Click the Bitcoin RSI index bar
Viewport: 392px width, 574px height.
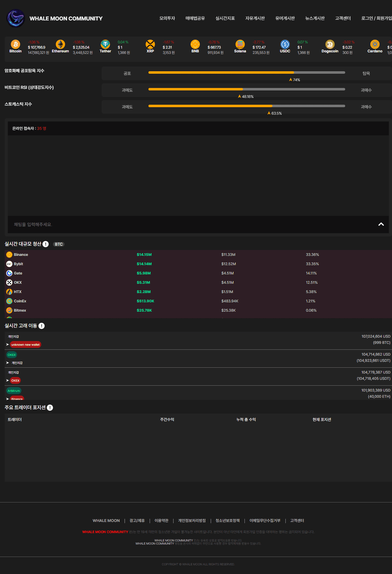tap(247, 89)
